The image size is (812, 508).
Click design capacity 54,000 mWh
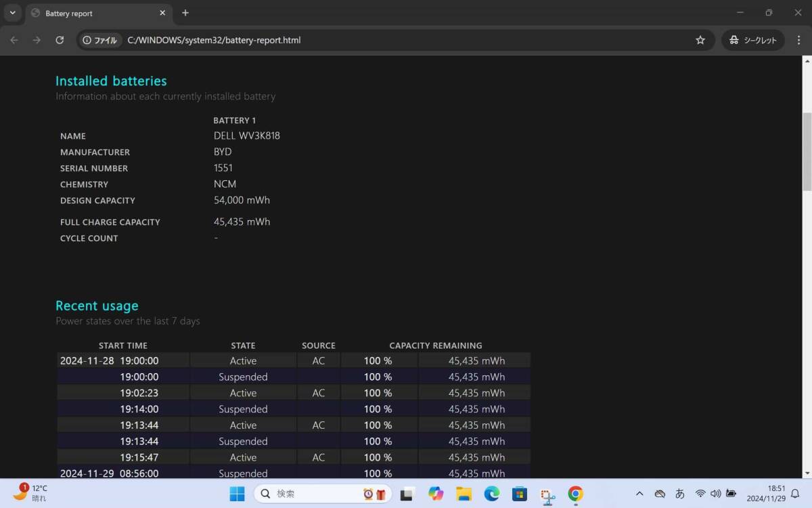pos(242,200)
